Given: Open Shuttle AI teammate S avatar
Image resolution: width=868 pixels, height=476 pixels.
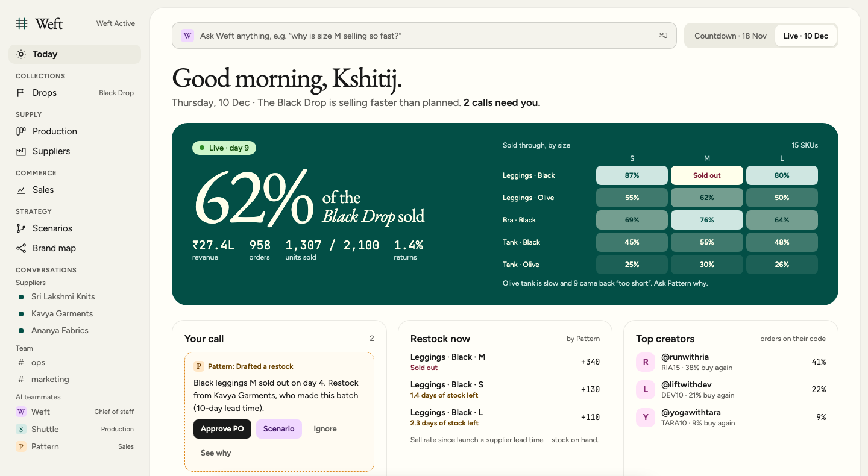Looking at the screenshot, I should pos(21,429).
